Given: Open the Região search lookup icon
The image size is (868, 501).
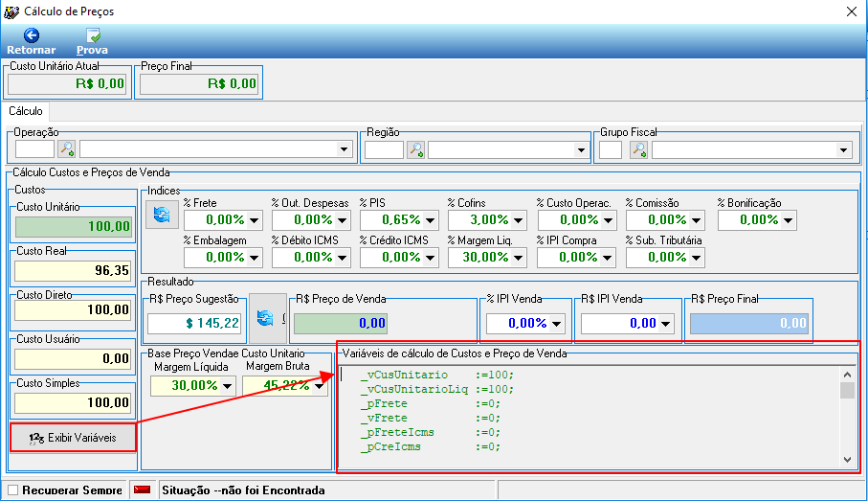Looking at the screenshot, I should tap(415, 149).
